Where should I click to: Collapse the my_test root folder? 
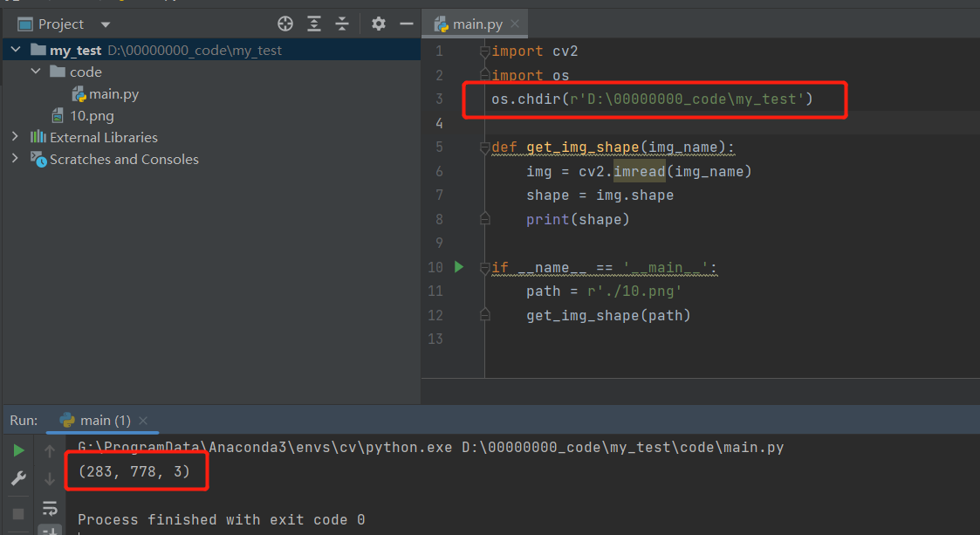pos(16,51)
